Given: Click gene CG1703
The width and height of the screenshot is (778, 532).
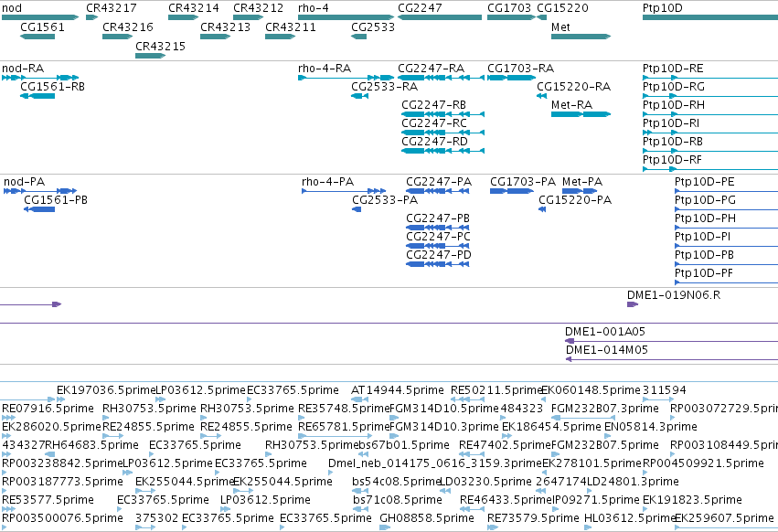Looking at the screenshot, I should tap(512, 17).
